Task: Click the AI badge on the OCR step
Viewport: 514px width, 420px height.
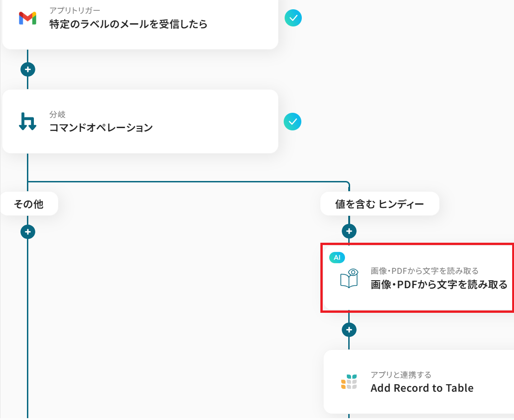Action: point(337,258)
